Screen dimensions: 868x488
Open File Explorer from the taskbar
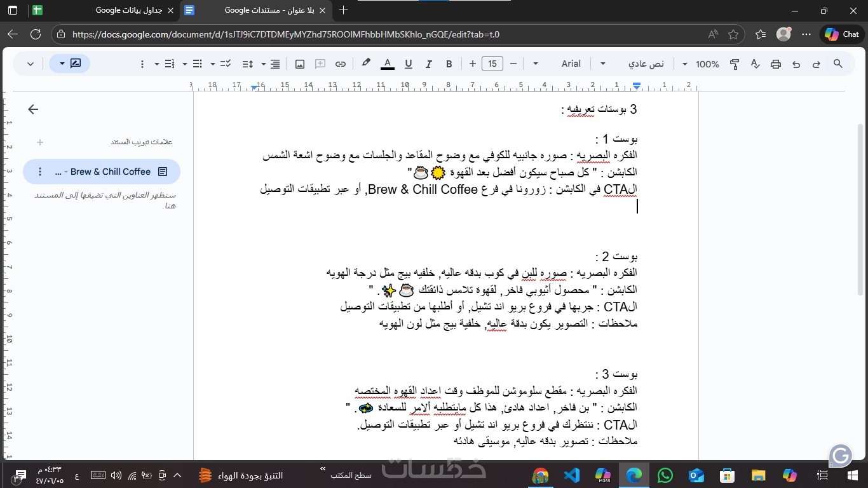[x=759, y=475]
